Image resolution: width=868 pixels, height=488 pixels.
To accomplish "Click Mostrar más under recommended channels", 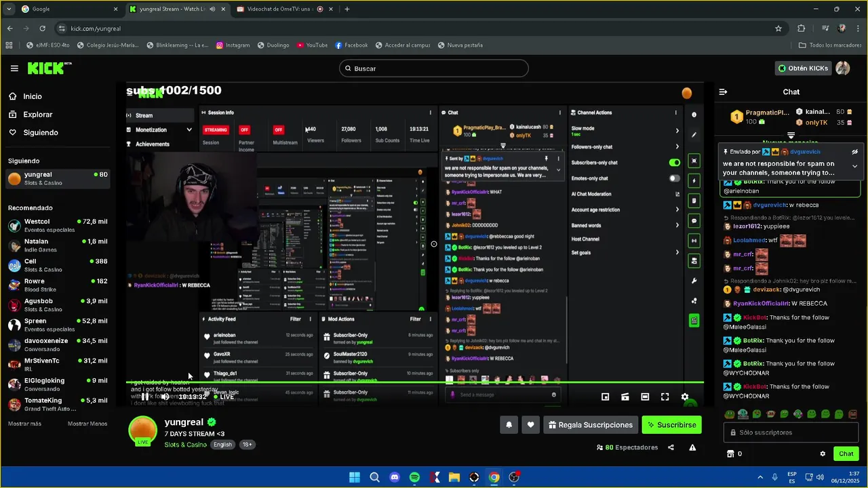I will pos(24,424).
